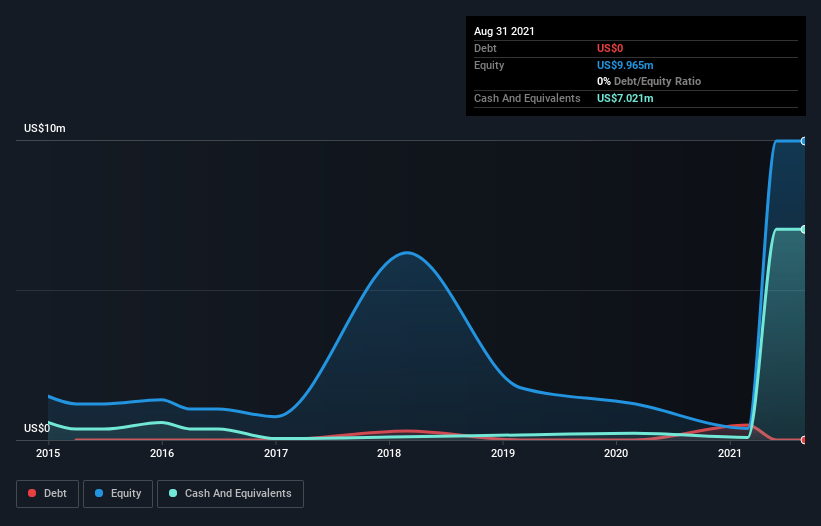
Task: Select the red Debt endpoint marker
Action: coord(804,440)
